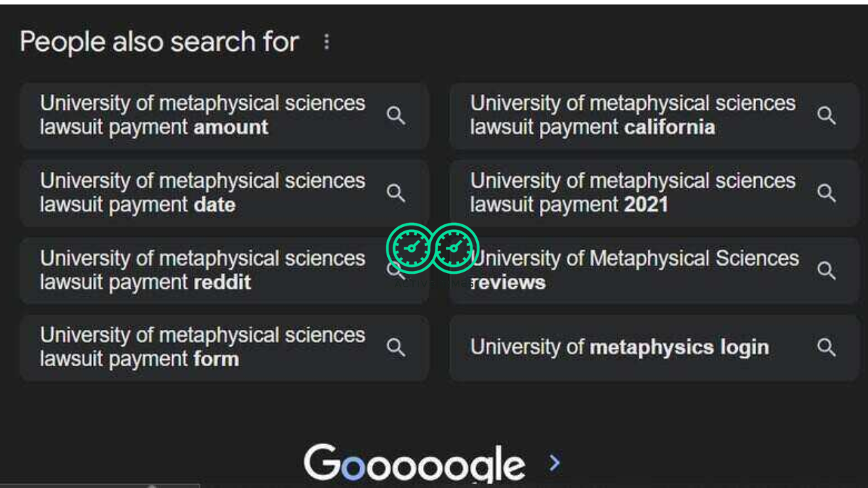Click the search icon beside lawsuit payment california
Viewport: 868px width, 488px height.
coord(827,115)
